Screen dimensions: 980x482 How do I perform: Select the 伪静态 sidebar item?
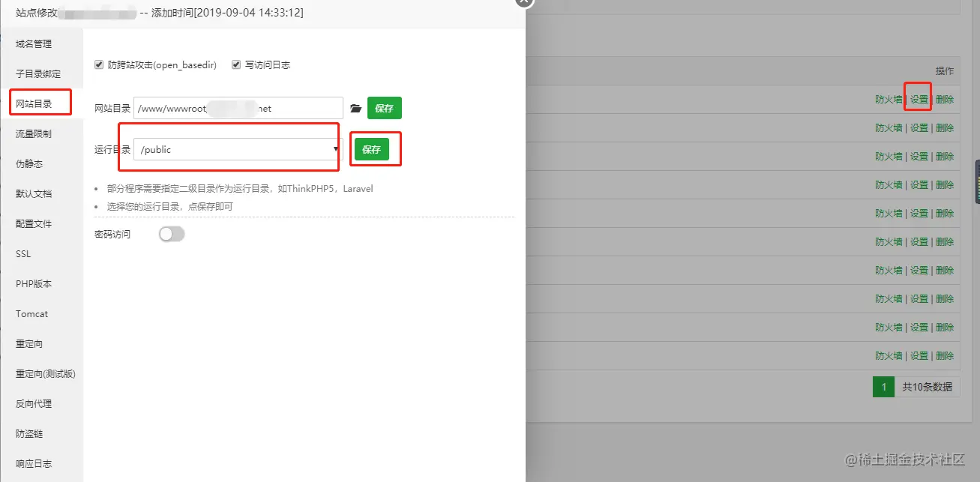tap(29, 164)
